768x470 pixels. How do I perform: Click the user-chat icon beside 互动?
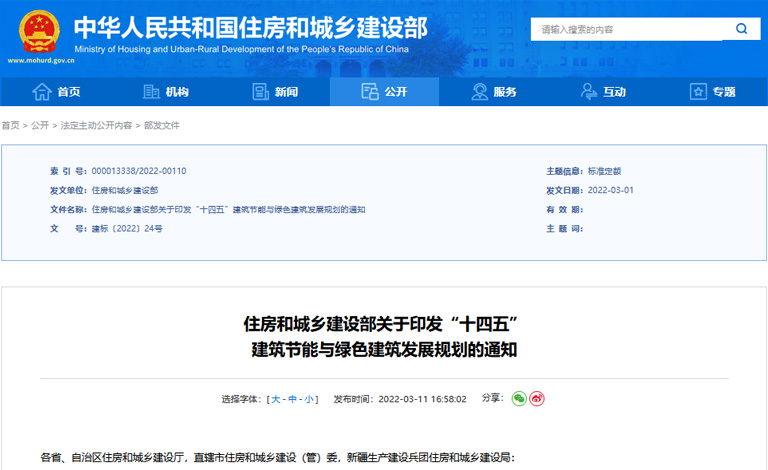point(589,92)
